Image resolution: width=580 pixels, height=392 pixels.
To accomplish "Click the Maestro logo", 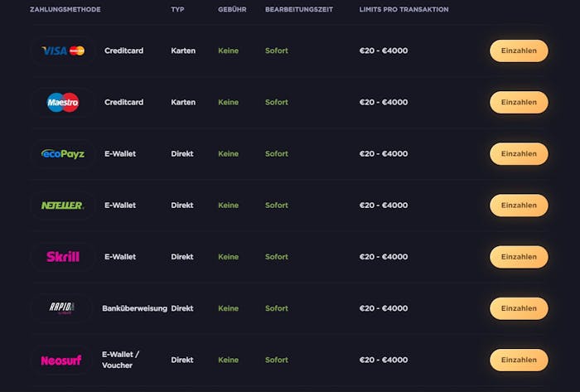I will [63, 102].
